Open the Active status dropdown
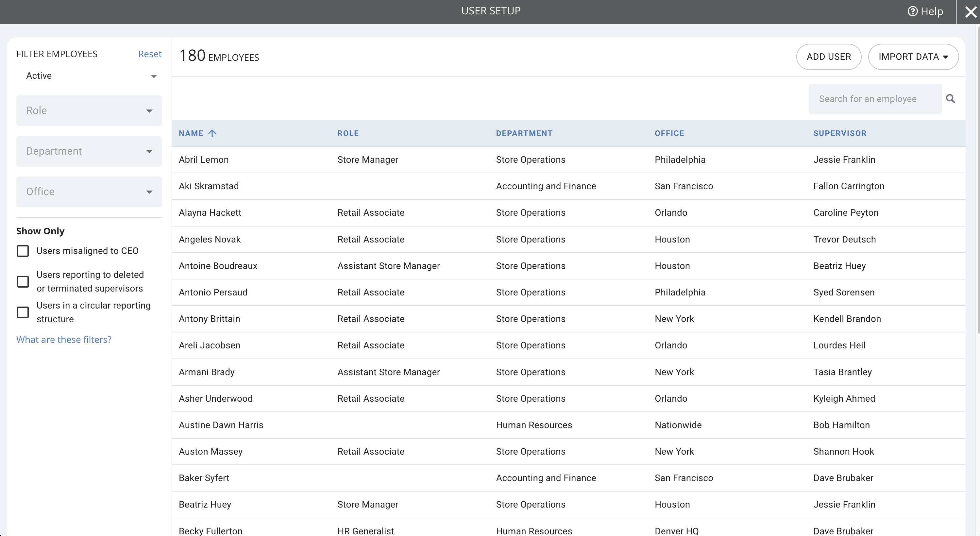Viewport: 980px width, 536px height. pos(89,76)
